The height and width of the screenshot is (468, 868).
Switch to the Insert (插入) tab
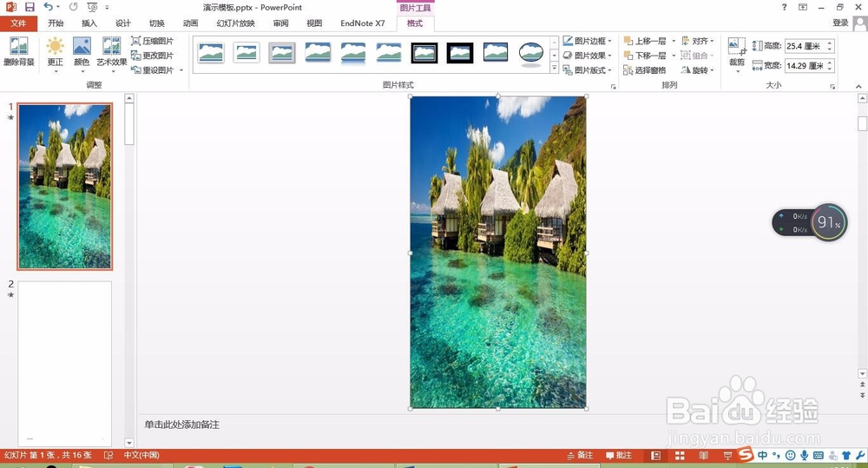(89, 23)
